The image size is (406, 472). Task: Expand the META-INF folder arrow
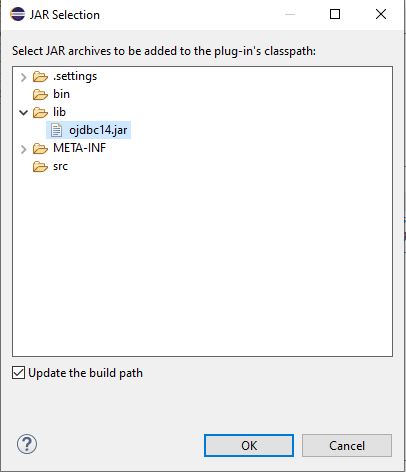click(x=23, y=149)
